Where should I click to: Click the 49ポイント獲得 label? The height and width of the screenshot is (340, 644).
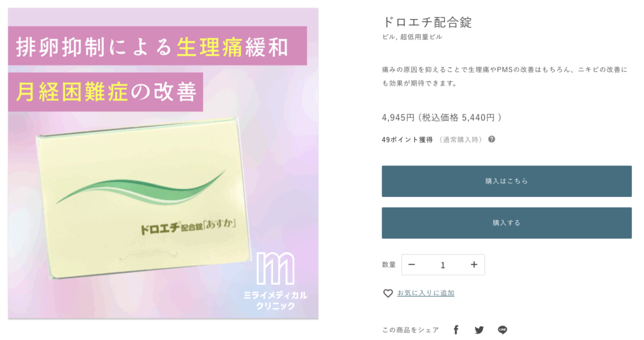tap(407, 140)
